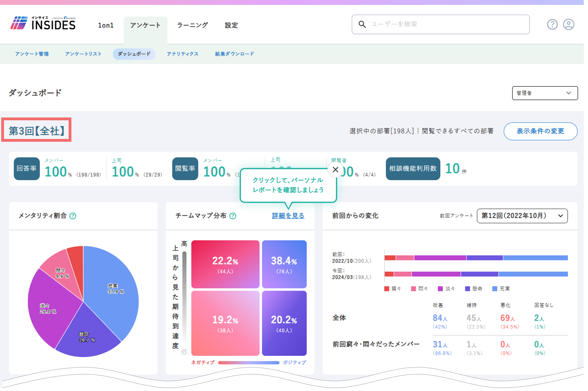Show help for チームマップ分布
This screenshot has width=588, height=391.
point(233,216)
